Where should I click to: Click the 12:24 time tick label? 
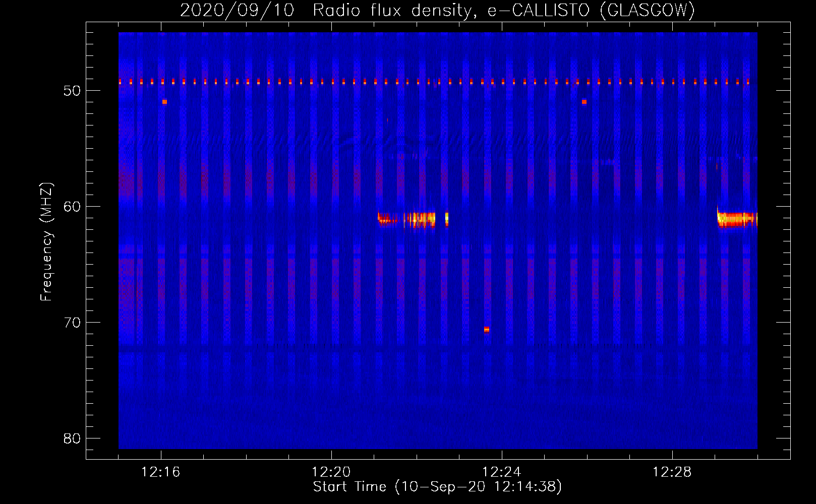pyautogui.click(x=501, y=472)
